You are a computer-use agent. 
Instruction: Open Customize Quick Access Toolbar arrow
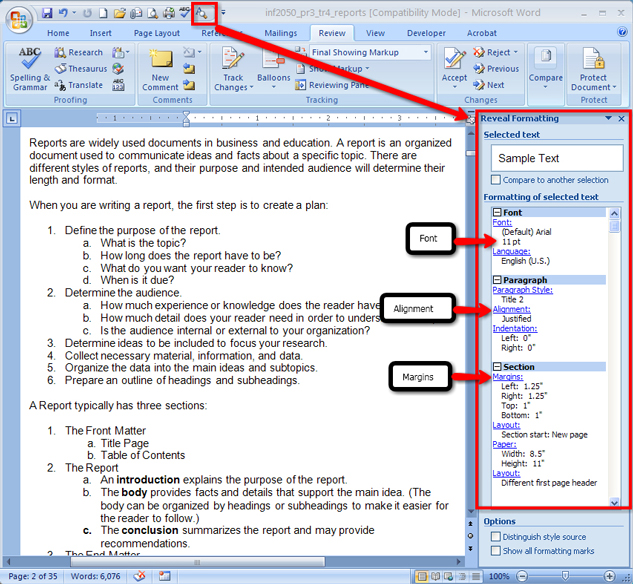[223, 13]
